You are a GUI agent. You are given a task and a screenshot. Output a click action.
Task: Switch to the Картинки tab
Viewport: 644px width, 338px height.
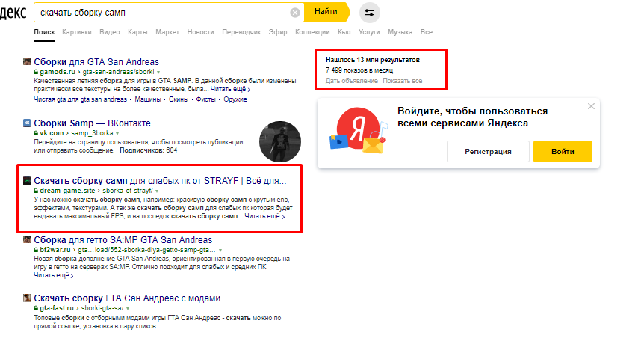click(77, 32)
